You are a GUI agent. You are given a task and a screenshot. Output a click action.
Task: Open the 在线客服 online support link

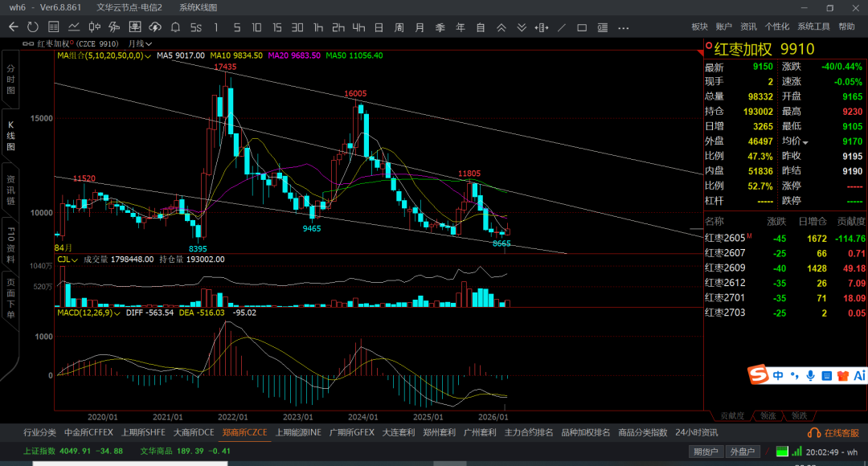836,433
